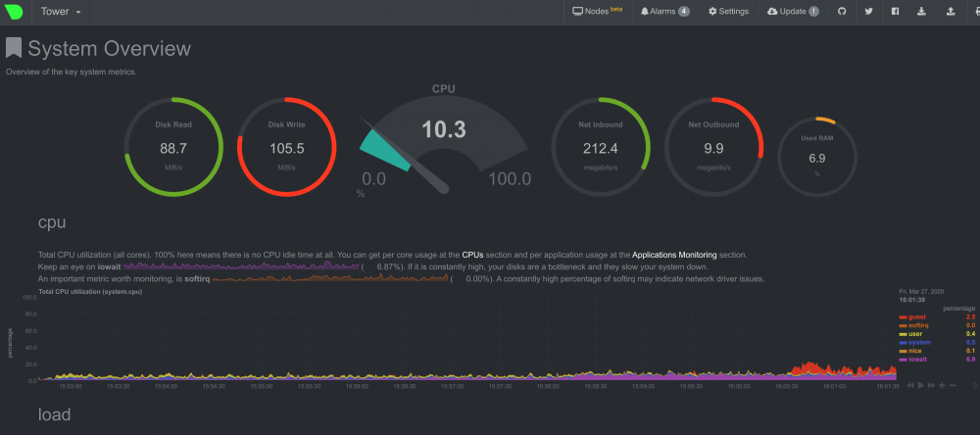Click the 100.0 y-axis label

pos(28,297)
